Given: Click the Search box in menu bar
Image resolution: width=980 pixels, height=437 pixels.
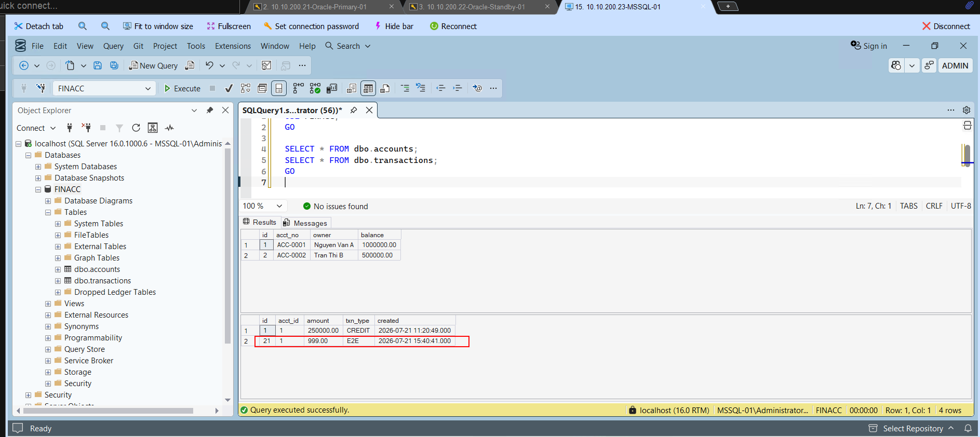Looking at the screenshot, I should [x=348, y=46].
